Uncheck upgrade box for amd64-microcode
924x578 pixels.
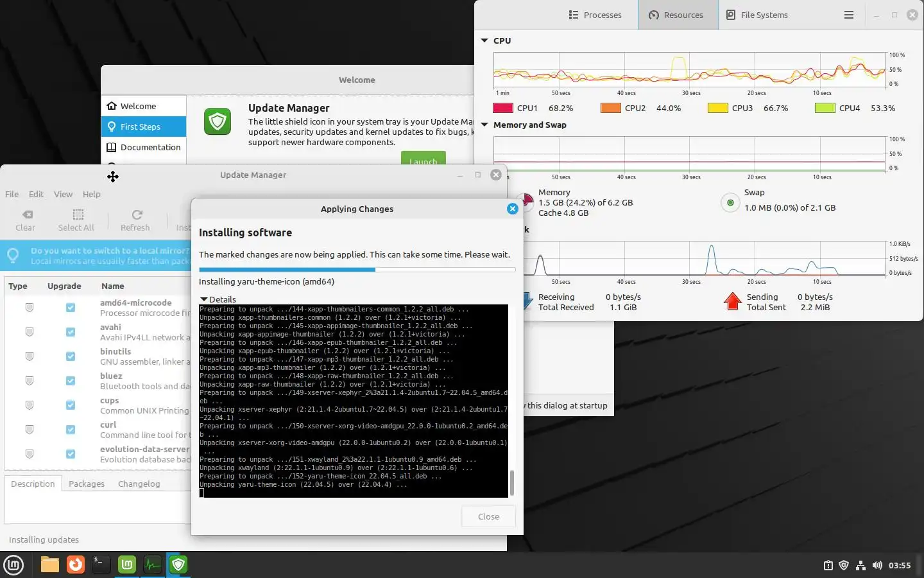tap(71, 308)
